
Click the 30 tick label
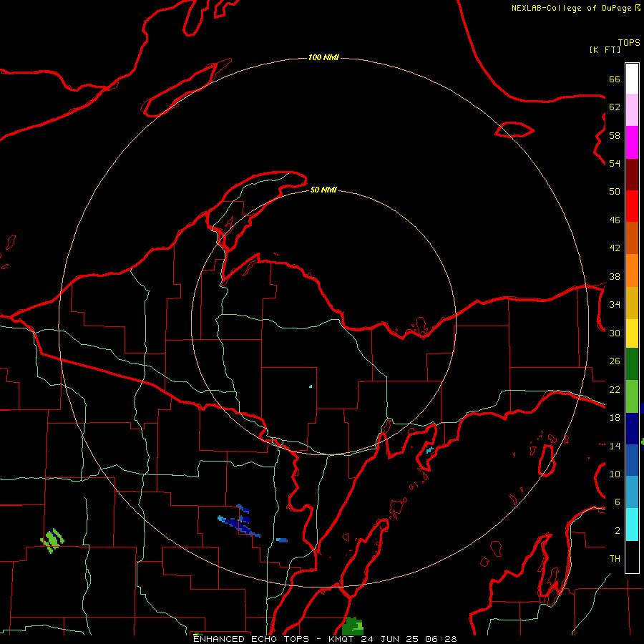[615, 333]
